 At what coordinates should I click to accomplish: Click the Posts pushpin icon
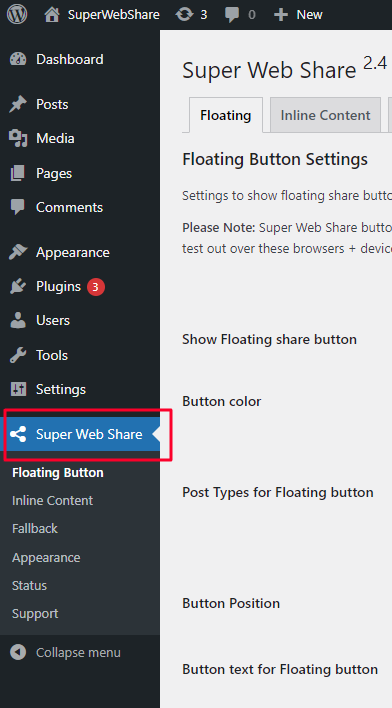point(18,104)
